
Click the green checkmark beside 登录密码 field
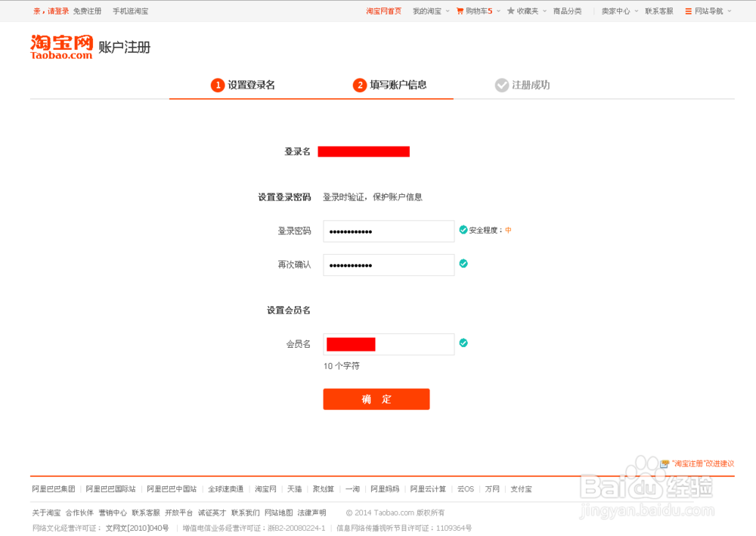[463, 231]
